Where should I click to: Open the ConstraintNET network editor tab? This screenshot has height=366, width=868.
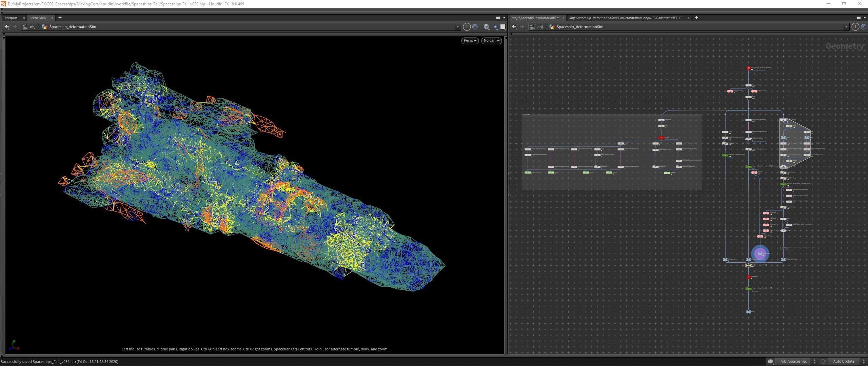(x=627, y=18)
